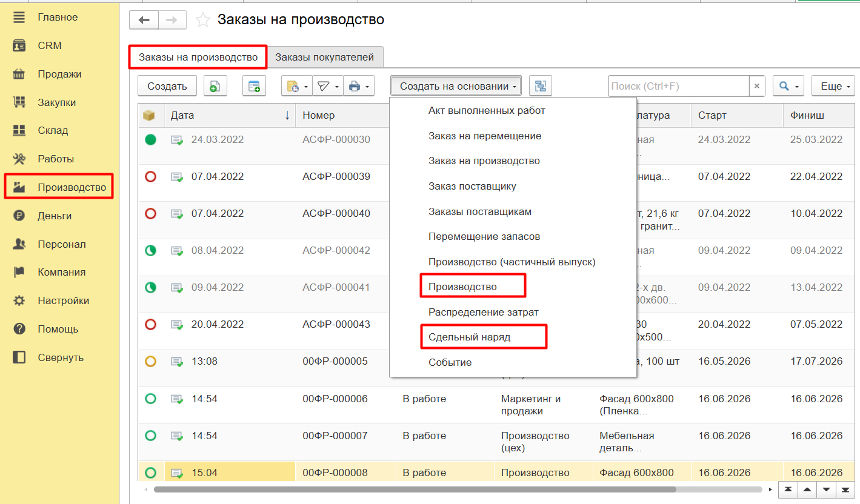860x504 pixels.
Task: Open Закупки section in sidebar
Action: point(57,102)
